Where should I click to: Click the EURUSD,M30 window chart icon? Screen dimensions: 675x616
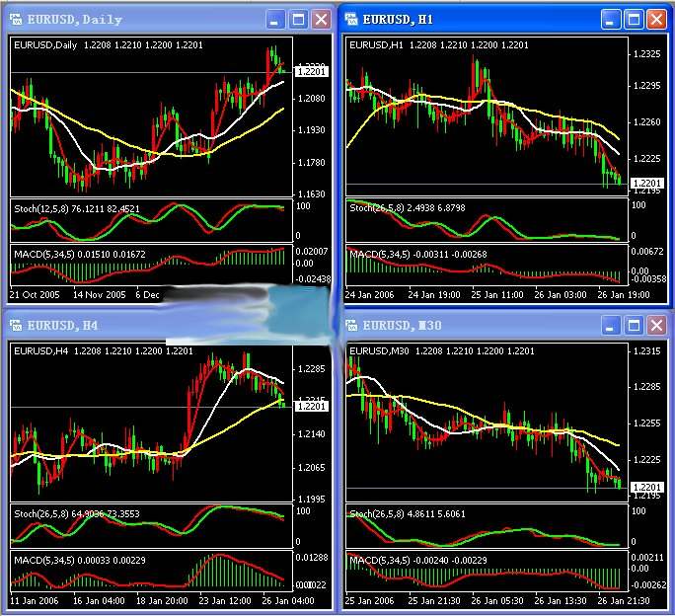pos(351,325)
